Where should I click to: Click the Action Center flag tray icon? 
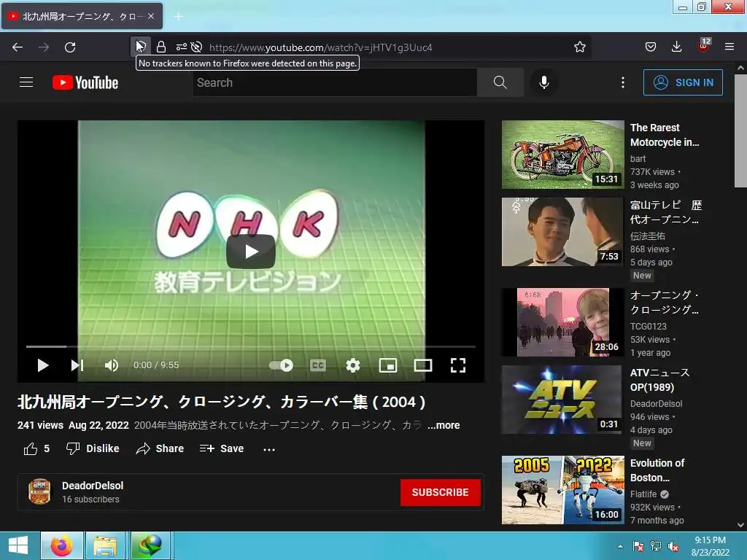(638, 546)
